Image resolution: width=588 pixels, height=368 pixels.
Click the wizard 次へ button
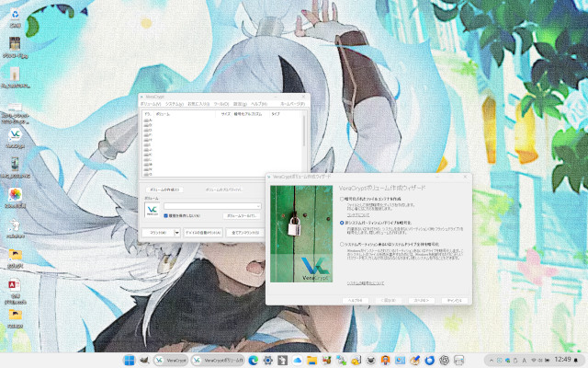(x=422, y=301)
